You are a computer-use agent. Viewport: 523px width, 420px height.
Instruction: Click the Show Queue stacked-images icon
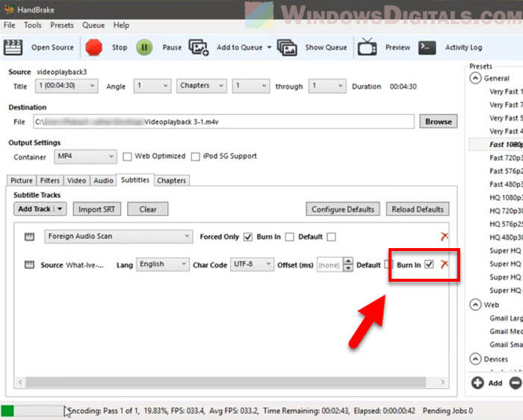(287, 47)
